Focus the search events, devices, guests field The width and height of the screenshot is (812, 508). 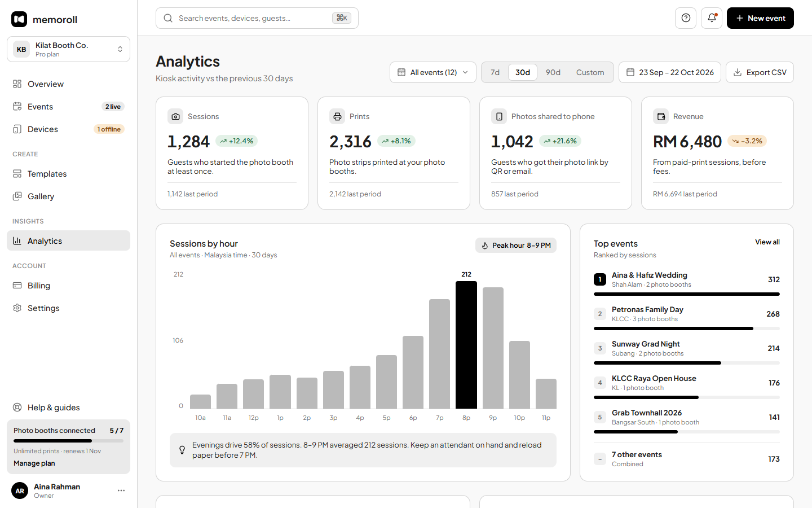point(257,18)
